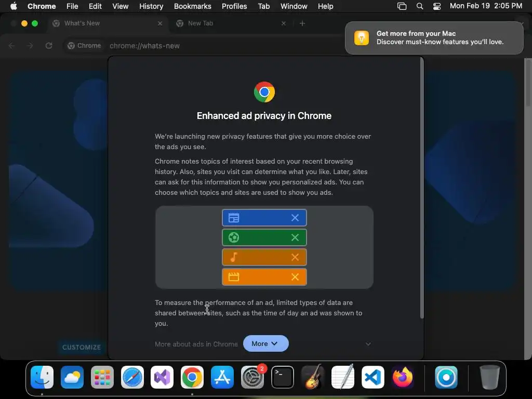
Task: Open Launchpad from the Dock
Action: (x=102, y=377)
